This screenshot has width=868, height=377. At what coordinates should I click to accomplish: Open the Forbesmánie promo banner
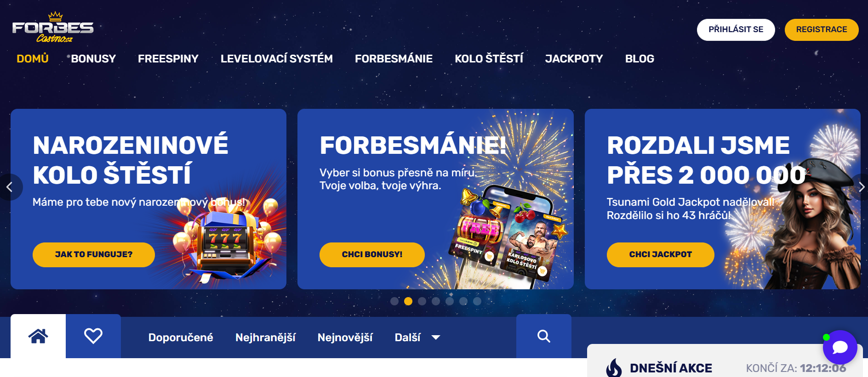[x=435, y=199]
